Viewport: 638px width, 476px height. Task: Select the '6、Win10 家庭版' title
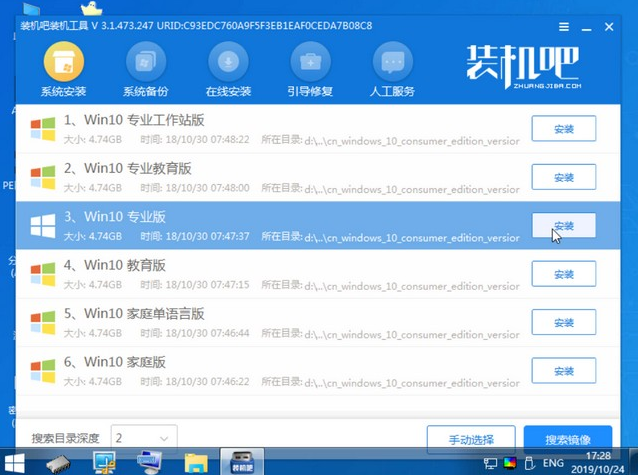[x=114, y=362]
